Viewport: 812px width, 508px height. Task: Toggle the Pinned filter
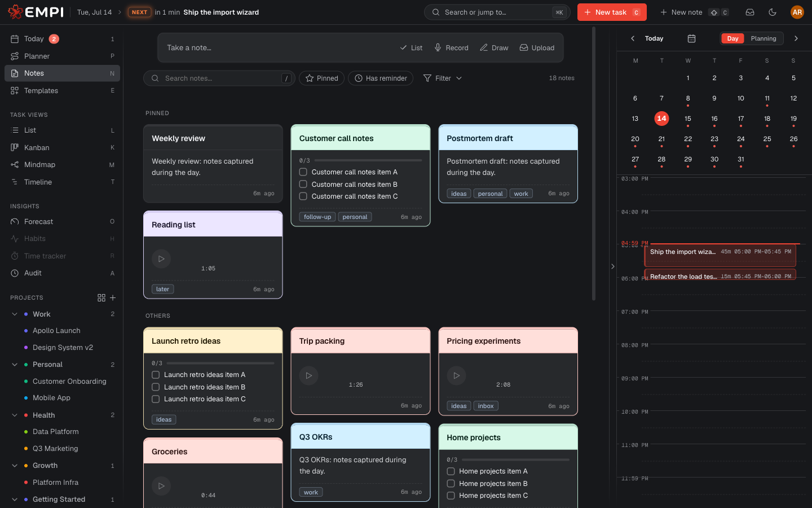[x=321, y=78]
